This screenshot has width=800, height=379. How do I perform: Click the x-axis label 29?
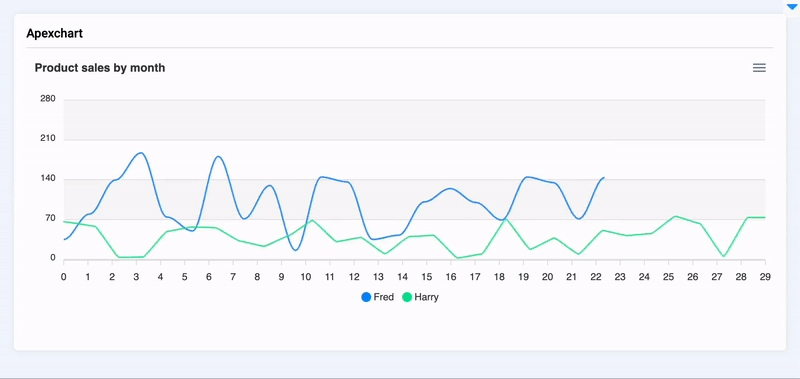[765, 277]
